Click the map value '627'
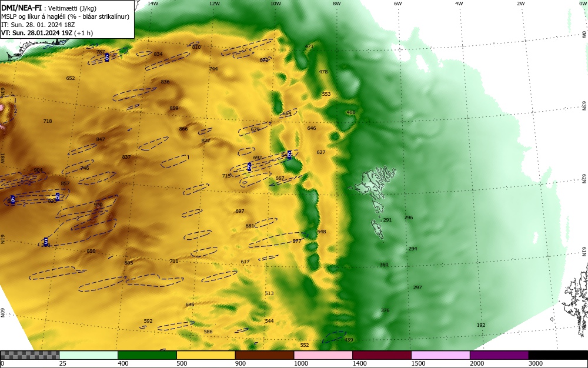 (x=321, y=152)
